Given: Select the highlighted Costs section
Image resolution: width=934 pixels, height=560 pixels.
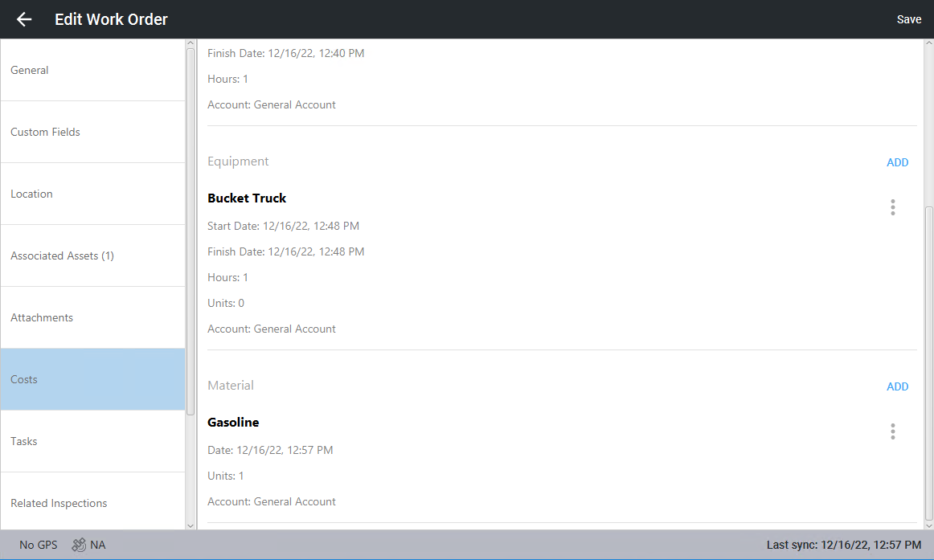Looking at the screenshot, I should (92, 379).
